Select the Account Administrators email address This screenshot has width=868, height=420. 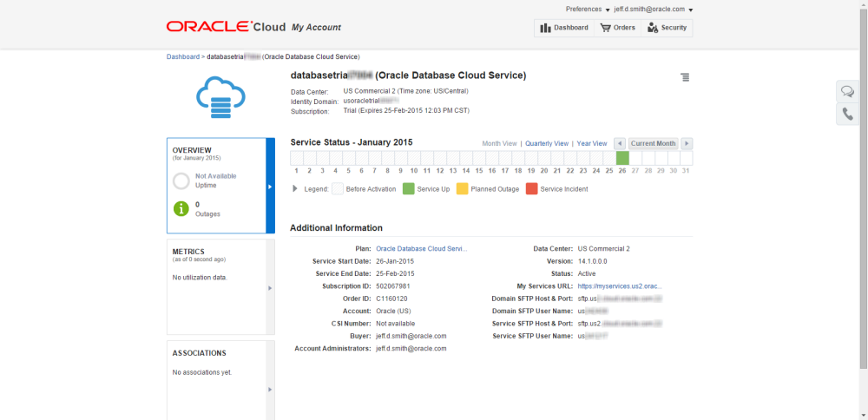pos(411,349)
